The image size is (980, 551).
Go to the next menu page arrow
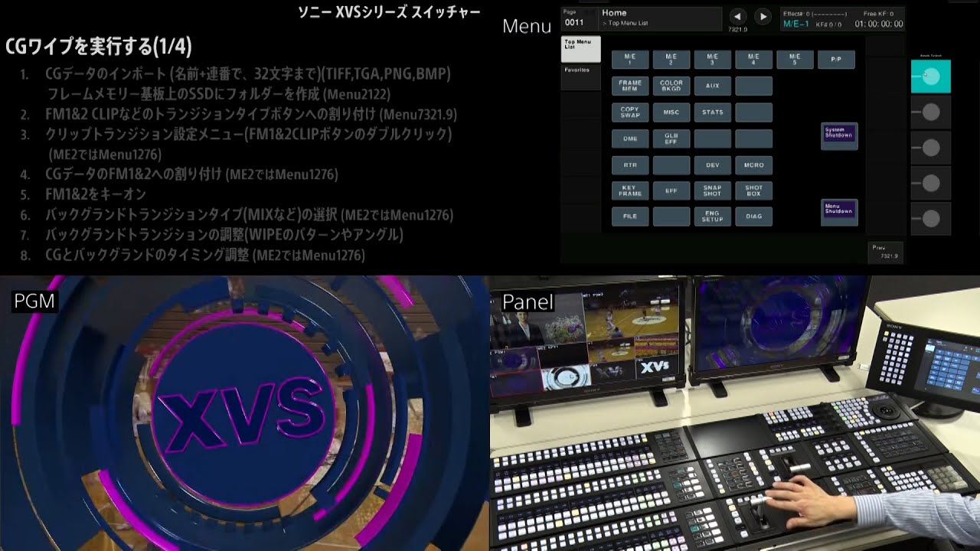pos(763,16)
